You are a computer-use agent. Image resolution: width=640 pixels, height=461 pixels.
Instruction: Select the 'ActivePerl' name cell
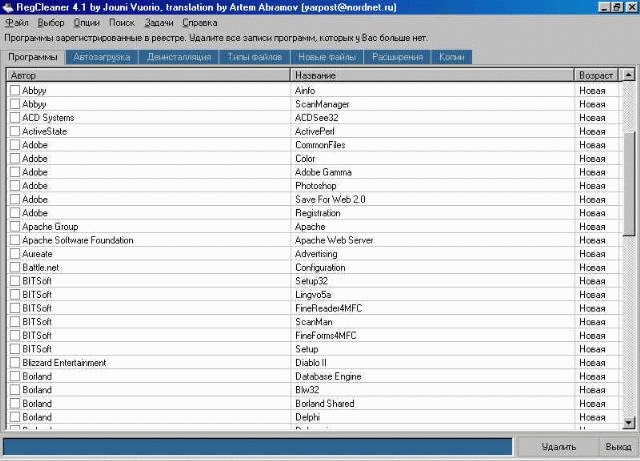[x=432, y=131]
